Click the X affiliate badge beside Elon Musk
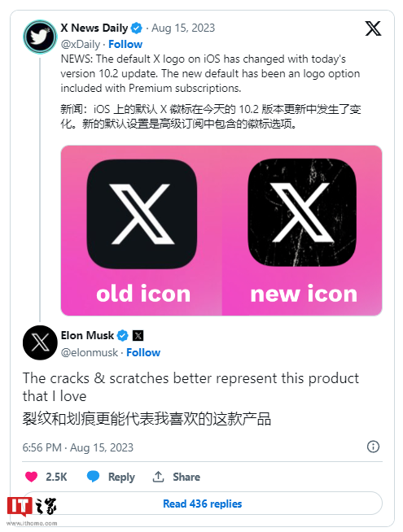403x532 pixels. pyautogui.click(x=138, y=336)
